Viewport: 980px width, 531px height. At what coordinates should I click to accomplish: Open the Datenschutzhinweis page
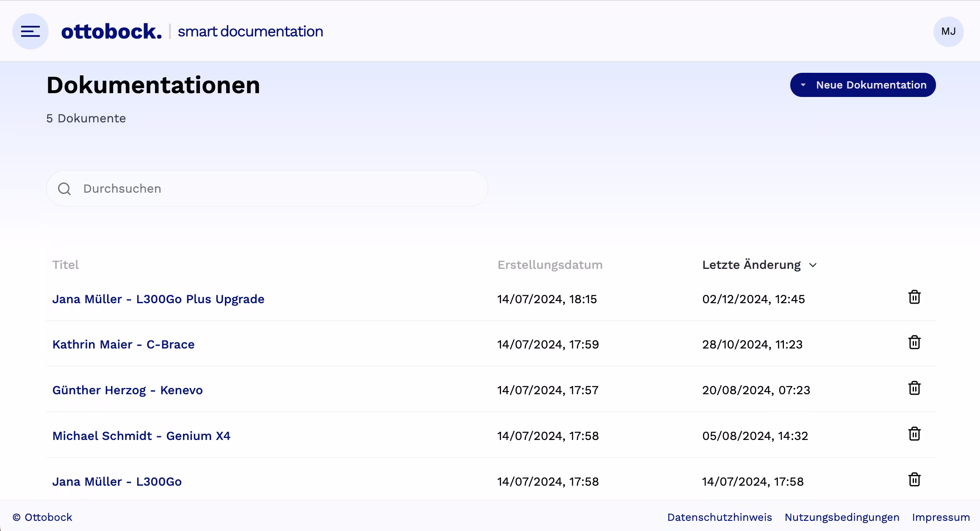[x=719, y=517]
